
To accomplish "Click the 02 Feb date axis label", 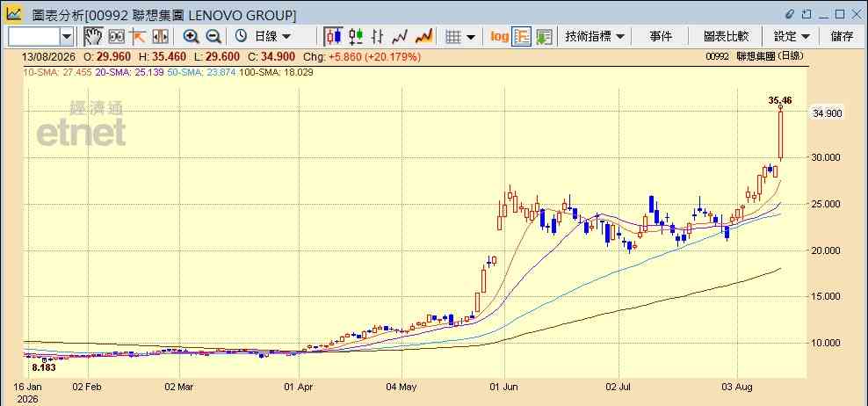I will point(86,387).
